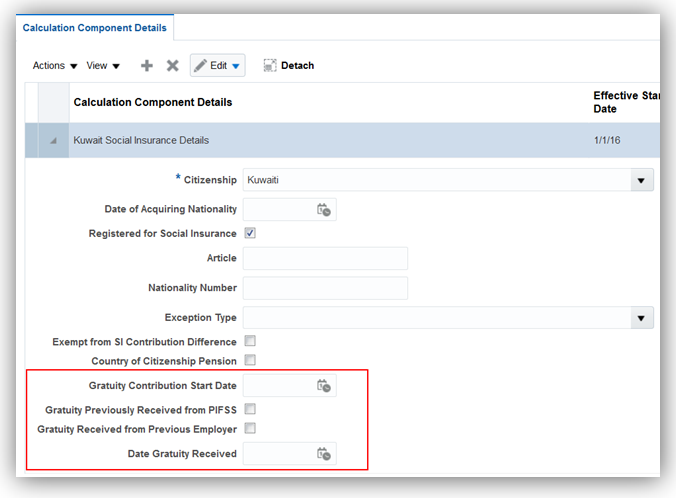Open calendar for Date Gratuity Received
Viewport: 676px width, 498px height.
point(324,454)
